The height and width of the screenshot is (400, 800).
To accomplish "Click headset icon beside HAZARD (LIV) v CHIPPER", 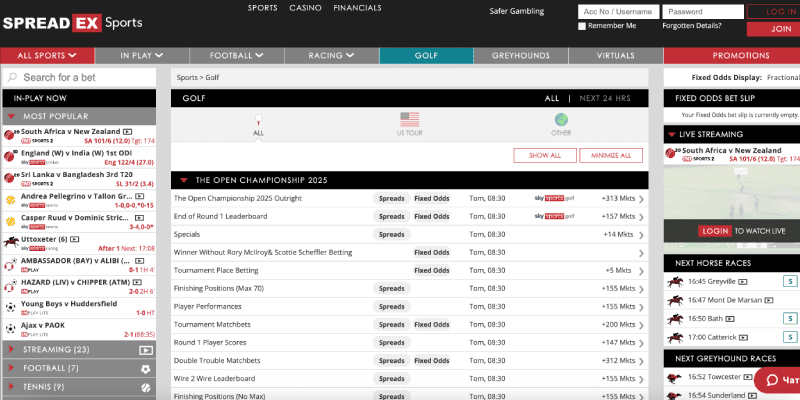I will tap(10, 286).
